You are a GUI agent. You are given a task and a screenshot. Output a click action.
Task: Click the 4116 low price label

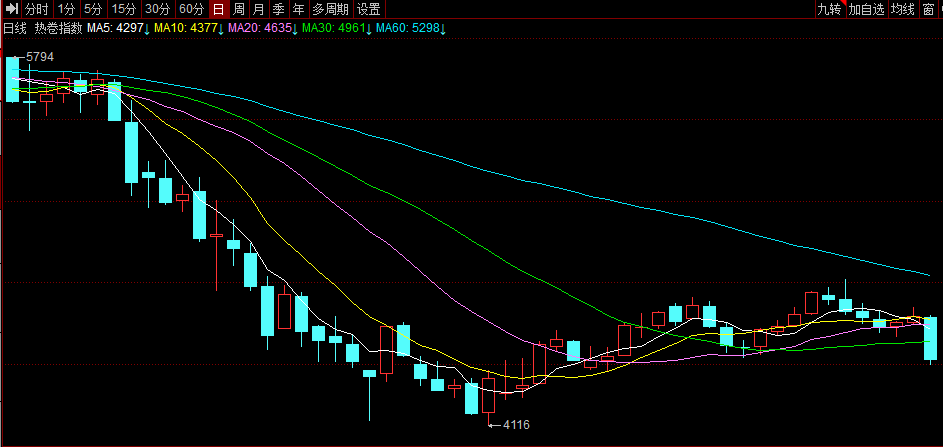click(516, 425)
